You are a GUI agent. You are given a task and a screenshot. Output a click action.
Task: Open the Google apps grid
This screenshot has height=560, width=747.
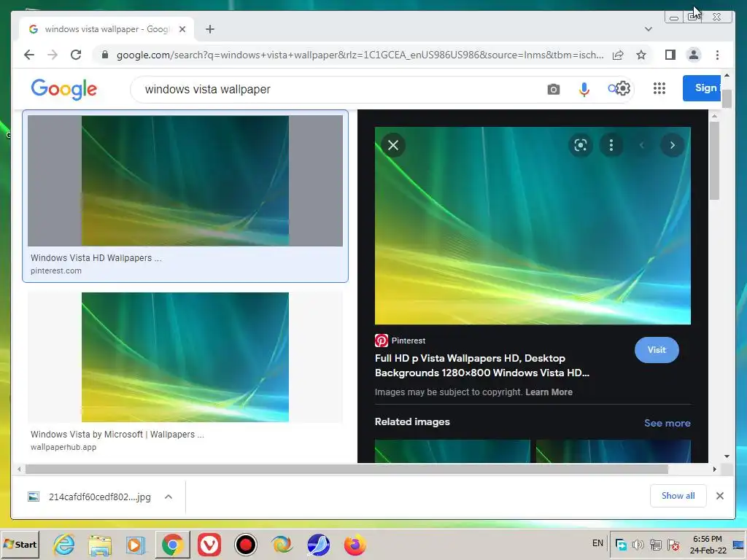tap(659, 88)
